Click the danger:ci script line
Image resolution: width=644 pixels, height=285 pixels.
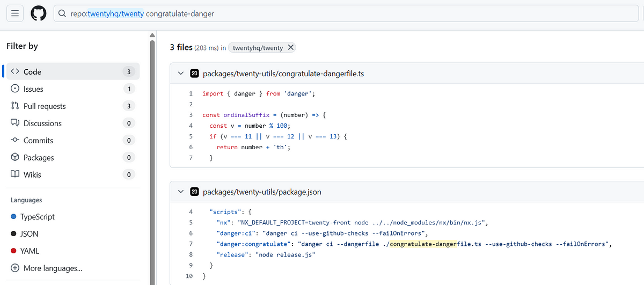(x=324, y=233)
